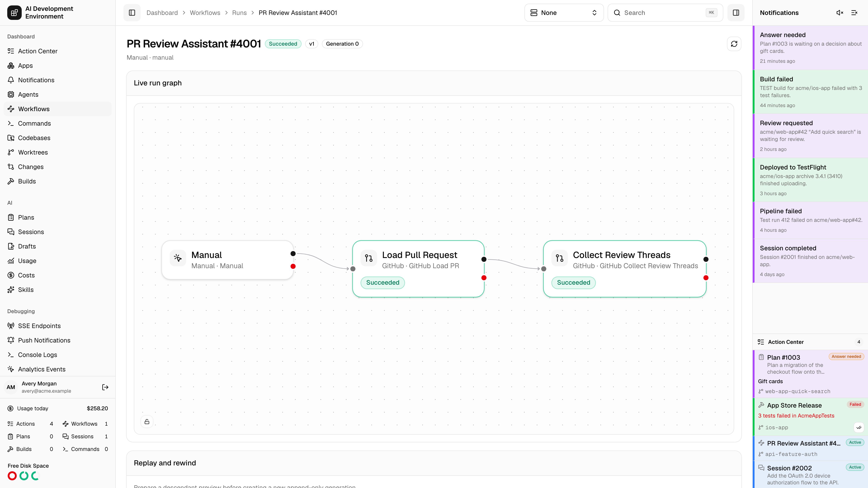Toggle the left sidebar panel icon
Screen dimensions: 868x488
[132, 13]
